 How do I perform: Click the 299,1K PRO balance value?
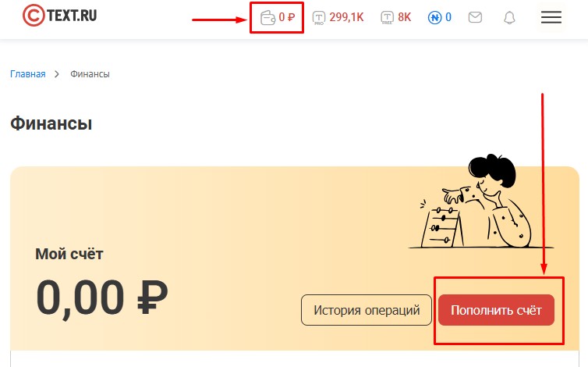click(x=346, y=17)
